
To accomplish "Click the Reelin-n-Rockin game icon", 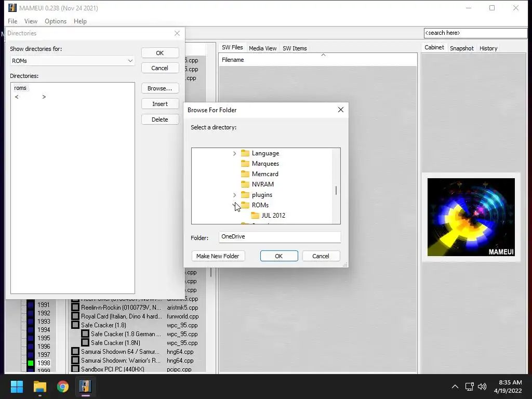I will (x=75, y=308).
